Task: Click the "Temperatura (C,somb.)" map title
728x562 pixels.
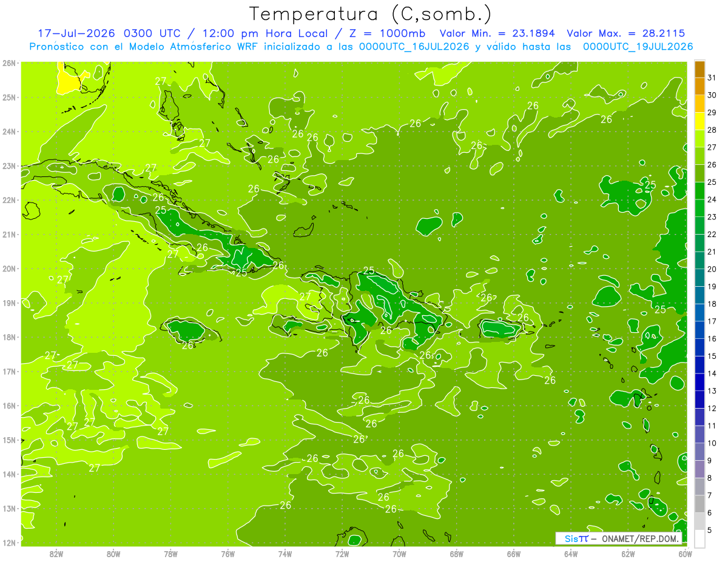Action: [x=370, y=14]
